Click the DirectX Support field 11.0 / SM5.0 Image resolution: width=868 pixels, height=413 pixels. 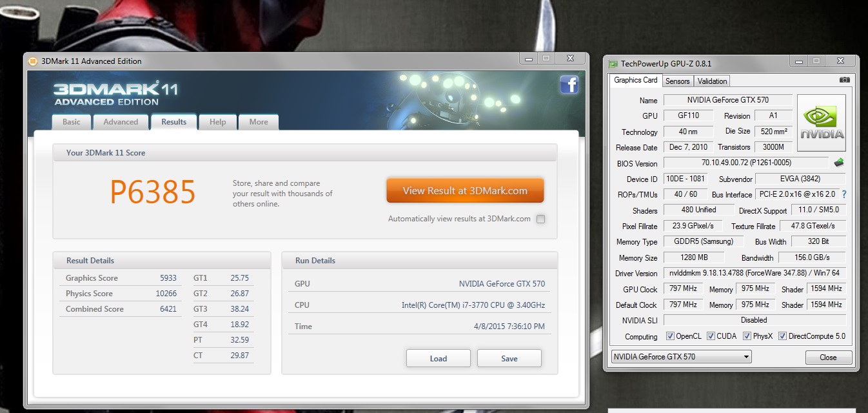(818, 210)
